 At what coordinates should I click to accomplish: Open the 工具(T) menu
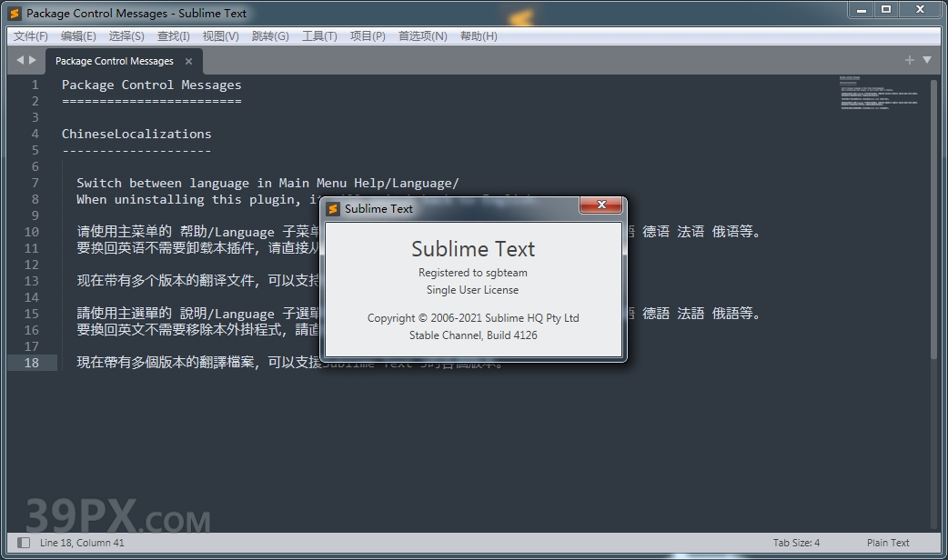(319, 36)
